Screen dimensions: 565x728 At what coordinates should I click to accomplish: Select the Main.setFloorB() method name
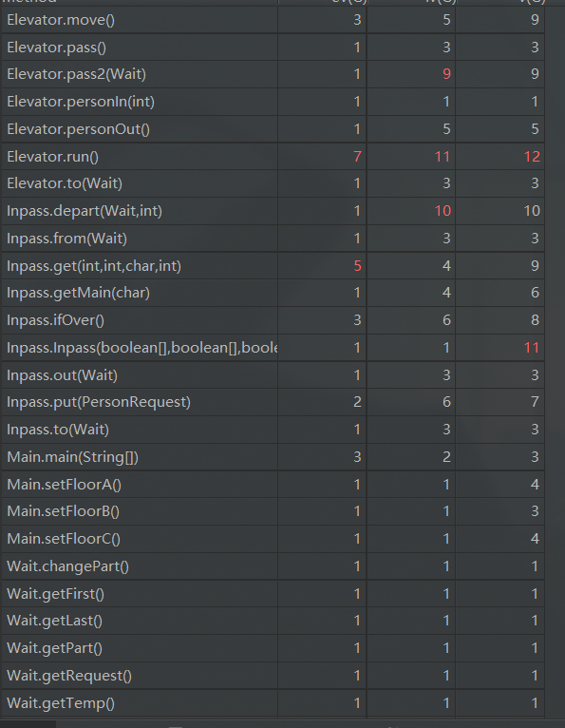[63, 511]
